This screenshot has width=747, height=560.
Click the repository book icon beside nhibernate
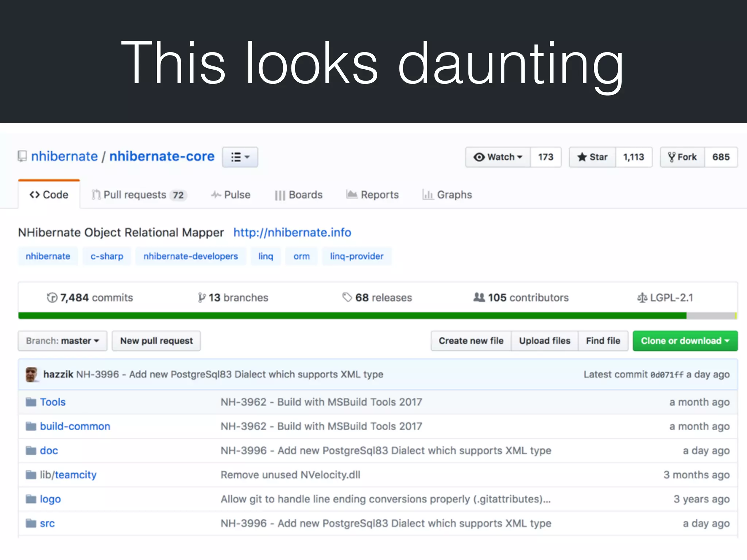pyautogui.click(x=22, y=156)
